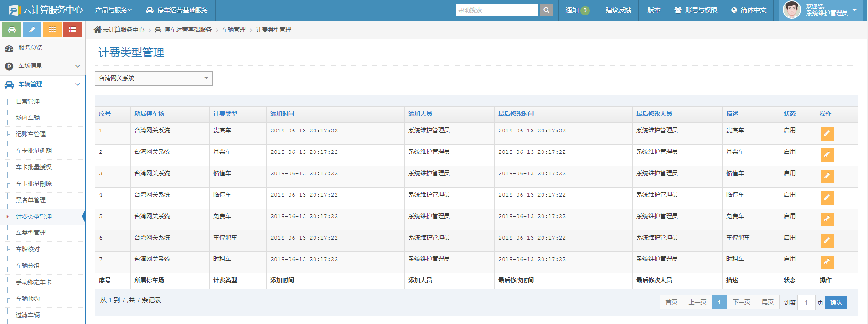The height and width of the screenshot is (324, 868).
Task: Open the 产品与服务 dropdown menu
Action: pyautogui.click(x=113, y=10)
